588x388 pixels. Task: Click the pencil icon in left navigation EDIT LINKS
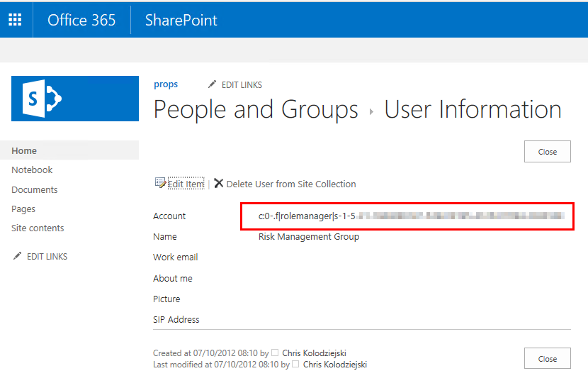17,256
